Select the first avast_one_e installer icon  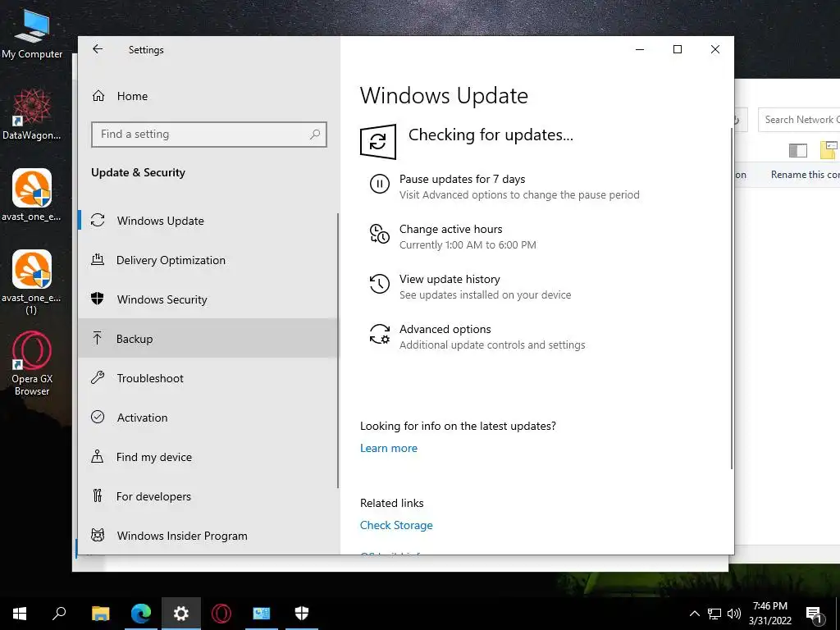(32, 195)
